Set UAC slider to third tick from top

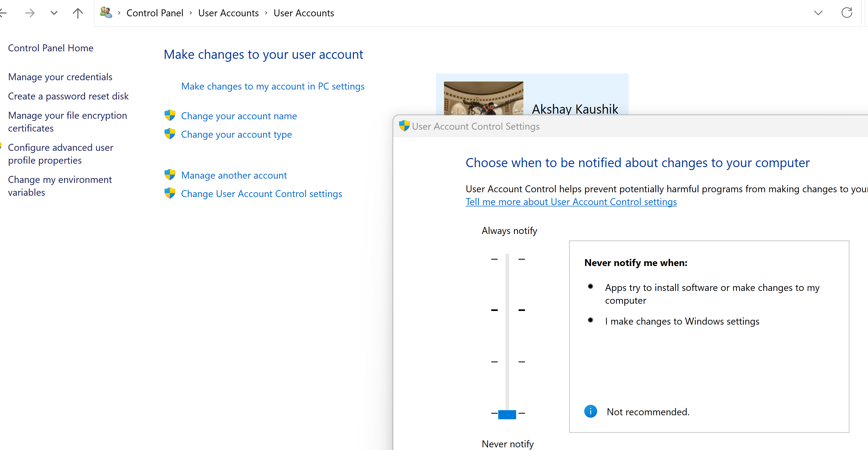pos(507,361)
